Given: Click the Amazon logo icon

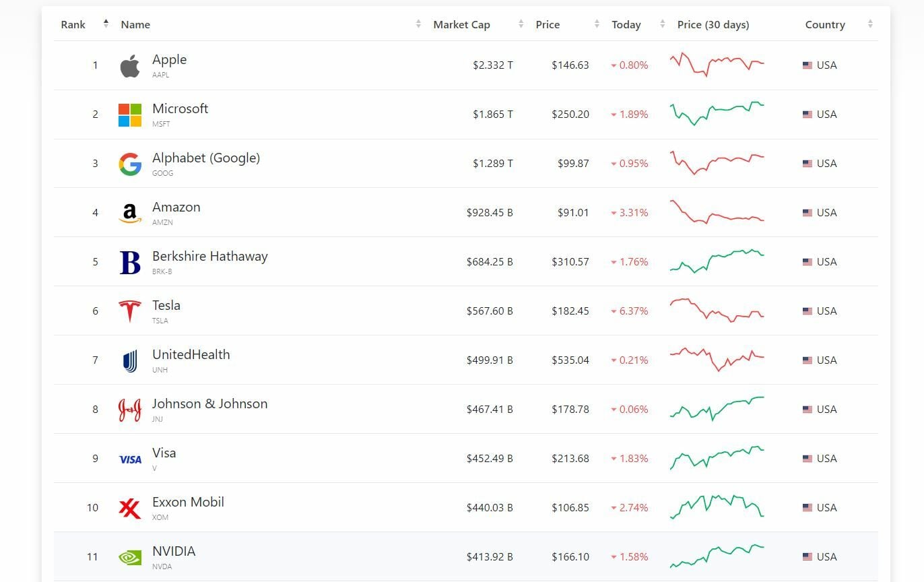Looking at the screenshot, I should click(130, 214).
